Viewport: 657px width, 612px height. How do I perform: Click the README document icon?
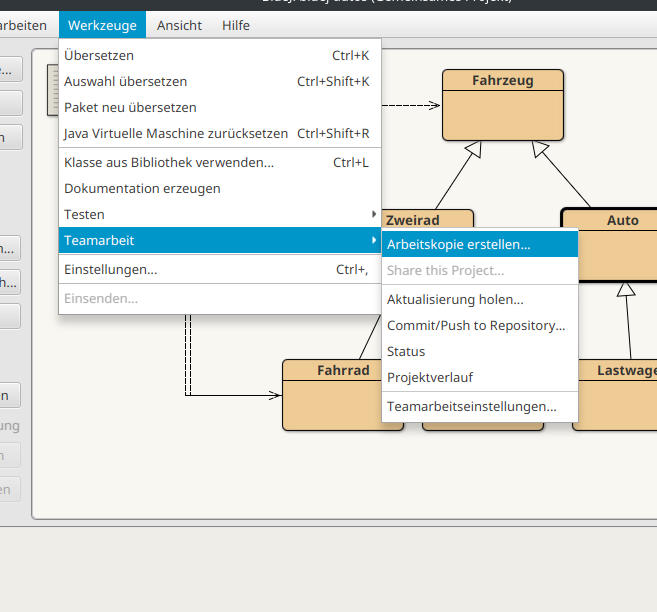coord(53,90)
